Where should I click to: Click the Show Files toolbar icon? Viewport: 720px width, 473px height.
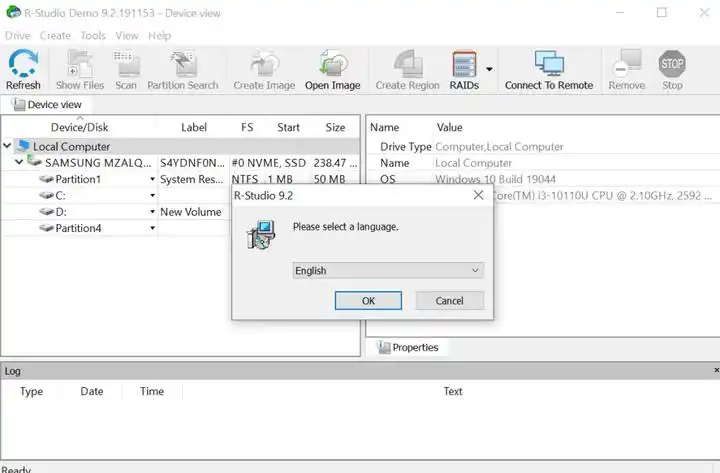click(80, 67)
